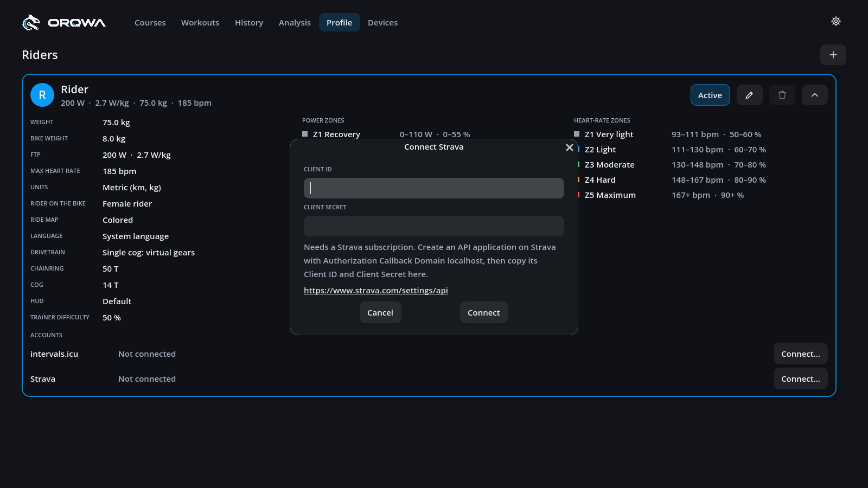This screenshot has height=488, width=868.
Task: Click the 'Colored' ride map value
Action: click(118, 220)
